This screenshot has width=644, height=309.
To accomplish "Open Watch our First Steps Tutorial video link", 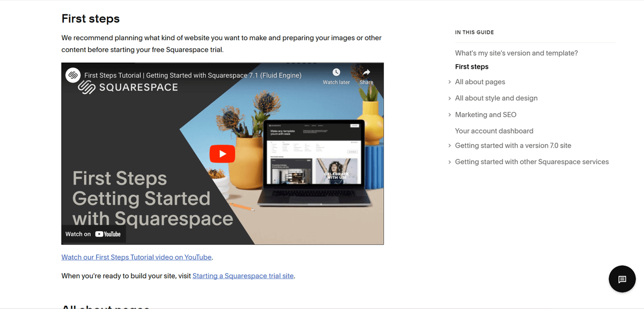I will (137, 257).
